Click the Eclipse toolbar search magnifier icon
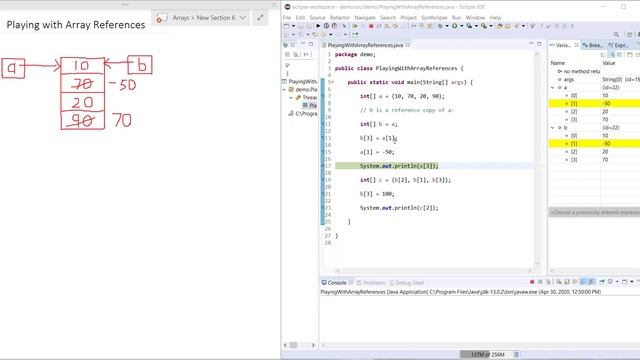The image size is (640, 360). pyautogui.click(x=616, y=35)
